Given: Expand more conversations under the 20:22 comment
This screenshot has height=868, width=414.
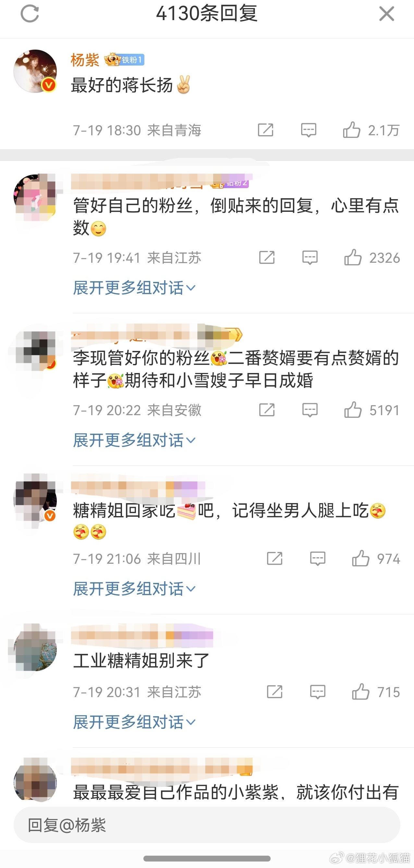Looking at the screenshot, I should (134, 440).
